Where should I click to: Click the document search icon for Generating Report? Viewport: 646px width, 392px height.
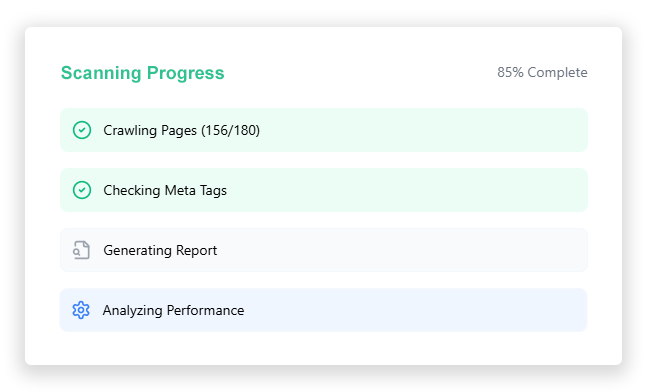(82, 250)
